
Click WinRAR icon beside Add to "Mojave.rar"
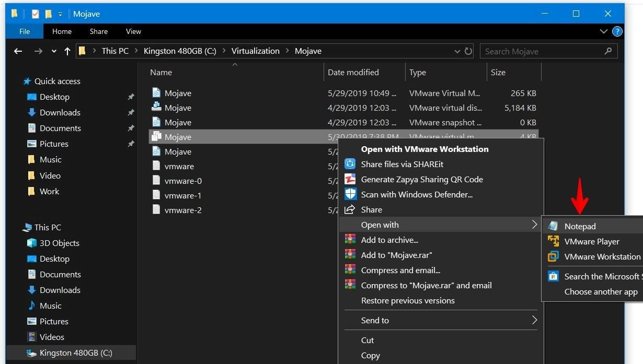[x=350, y=255]
